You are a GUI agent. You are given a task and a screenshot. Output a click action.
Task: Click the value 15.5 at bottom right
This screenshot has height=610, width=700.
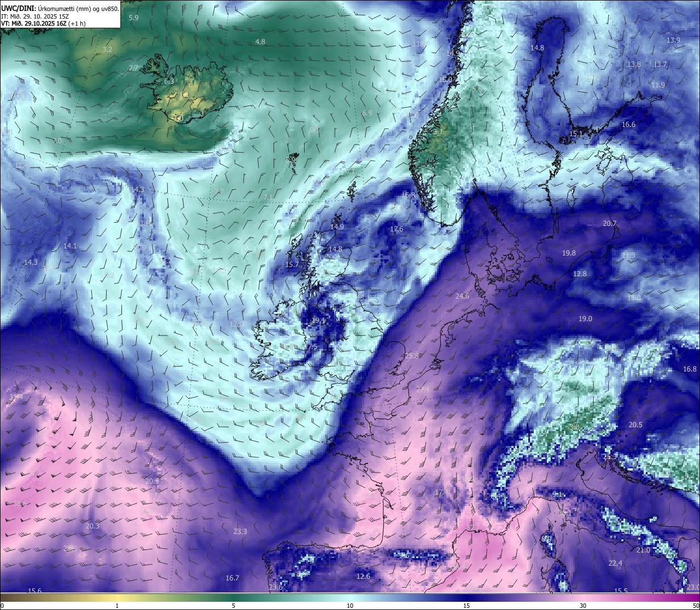[621, 591]
